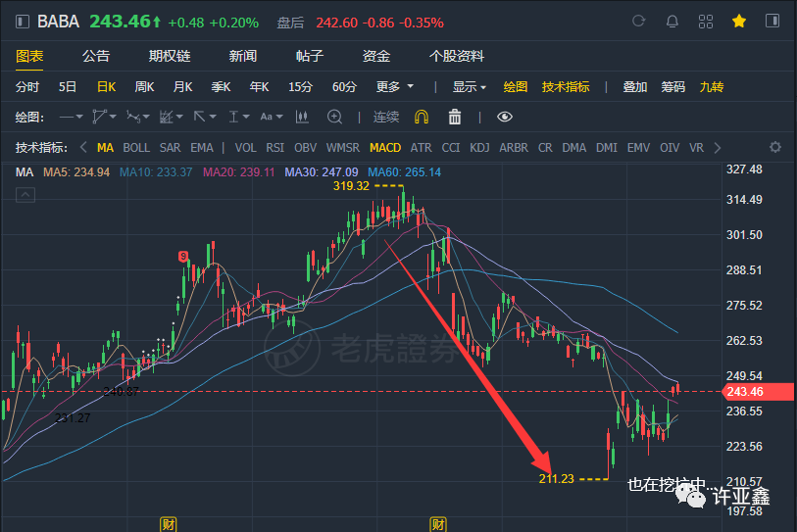Select the 日K daily candlestick timeframe
The height and width of the screenshot is (532, 797).
106,87
